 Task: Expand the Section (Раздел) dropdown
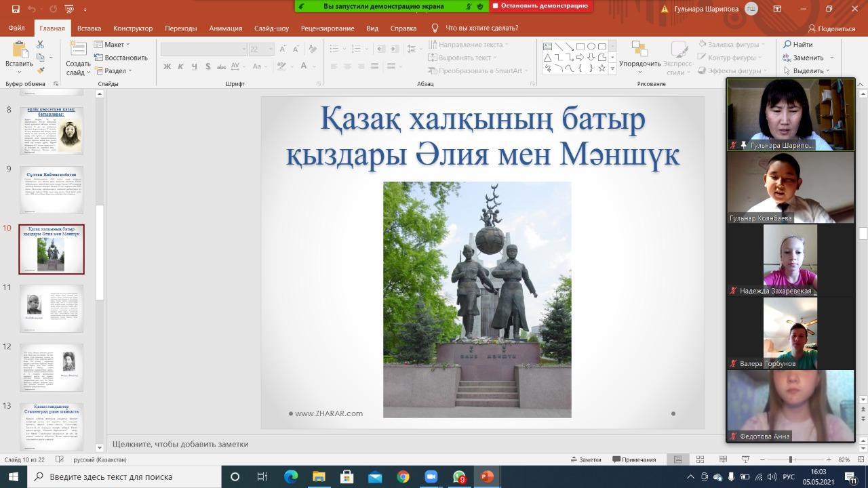114,70
